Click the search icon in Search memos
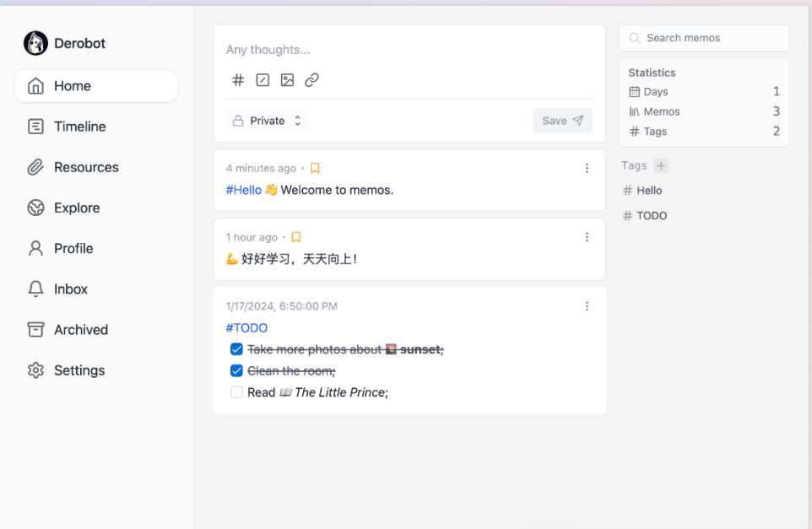This screenshot has height=529, width=812. [x=633, y=38]
